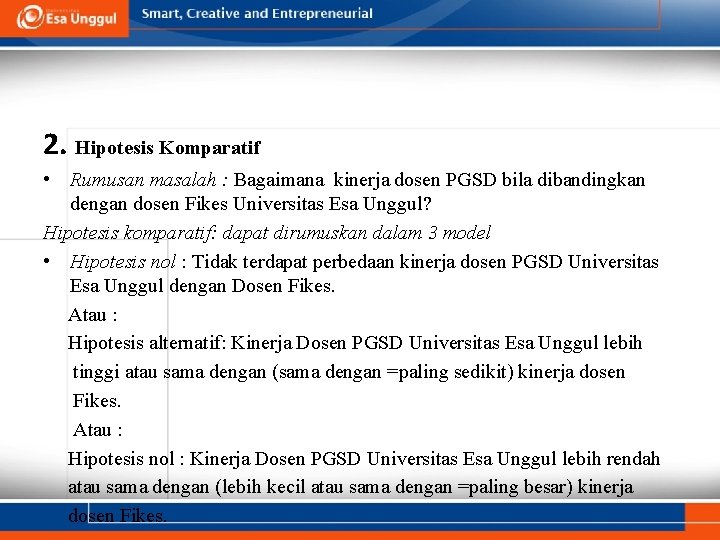Click the heading 'Hipotesis Komparatif'
The width and height of the screenshot is (720, 540).
pos(168,147)
